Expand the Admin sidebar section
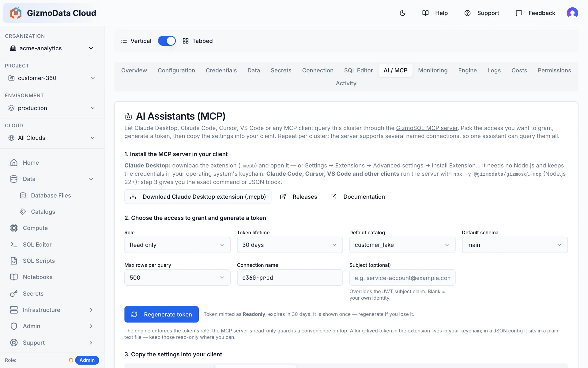This screenshot has height=368, width=588. click(91, 326)
